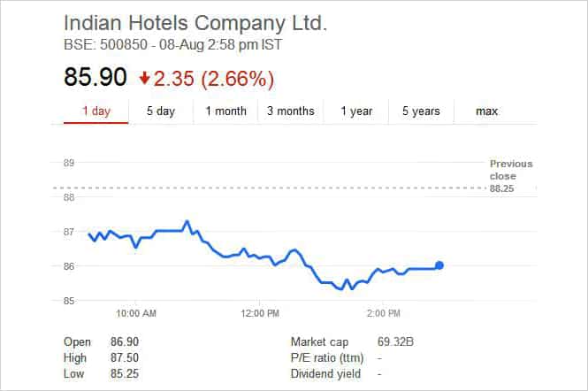Image resolution: width=588 pixels, height=391 pixels.
Task: Click the 10:00 AM axis label
Action: click(136, 313)
